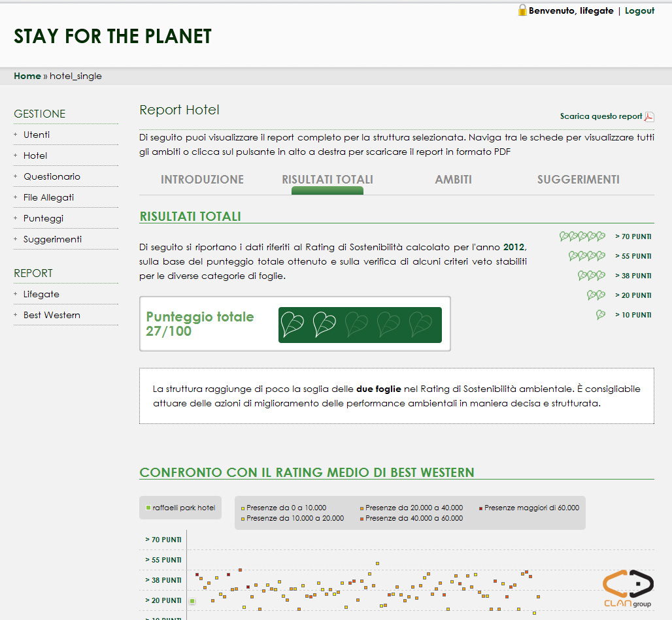Click the Home breadcrumb link
Screen dimensions: 672x620
point(27,76)
